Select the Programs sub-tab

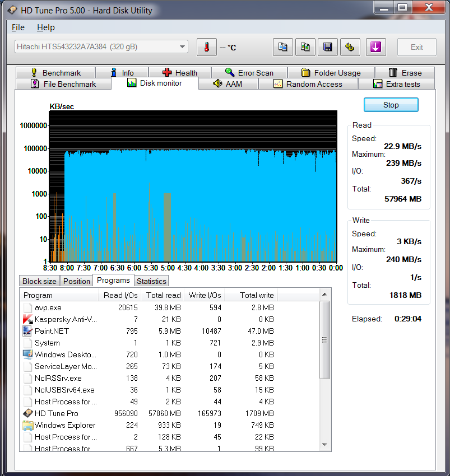(x=113, y=280)
